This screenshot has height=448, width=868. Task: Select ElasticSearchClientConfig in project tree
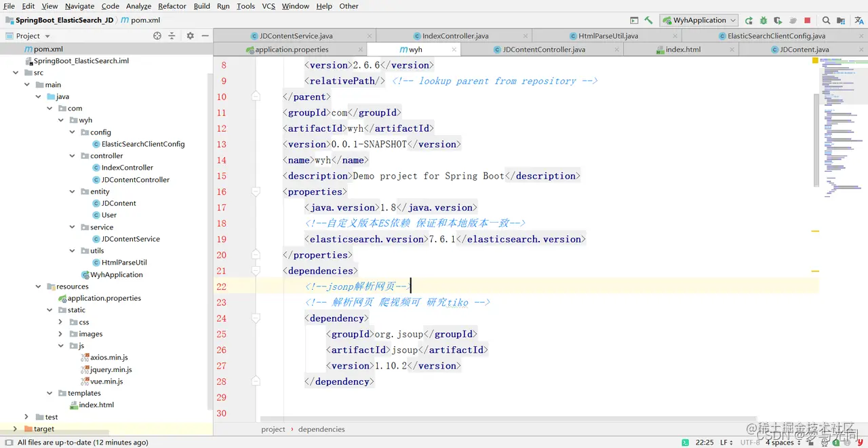(x=142, y=144)
